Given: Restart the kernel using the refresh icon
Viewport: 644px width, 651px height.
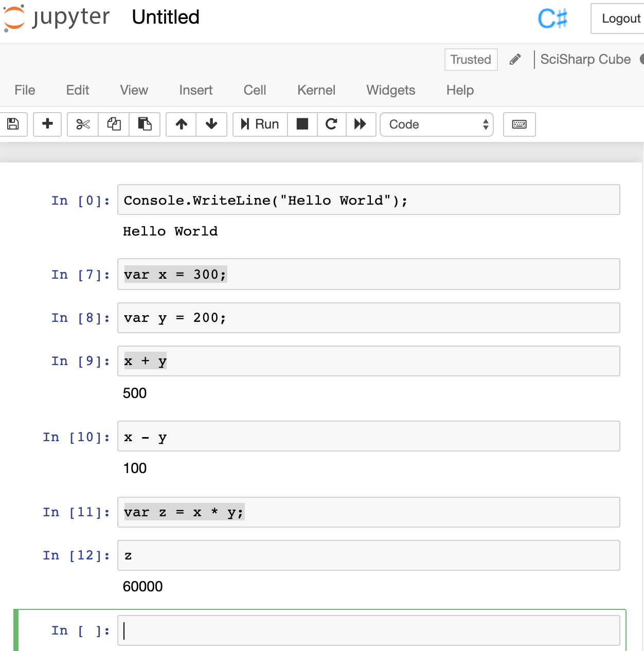Looking at the screenshot, I should [331, 124].
